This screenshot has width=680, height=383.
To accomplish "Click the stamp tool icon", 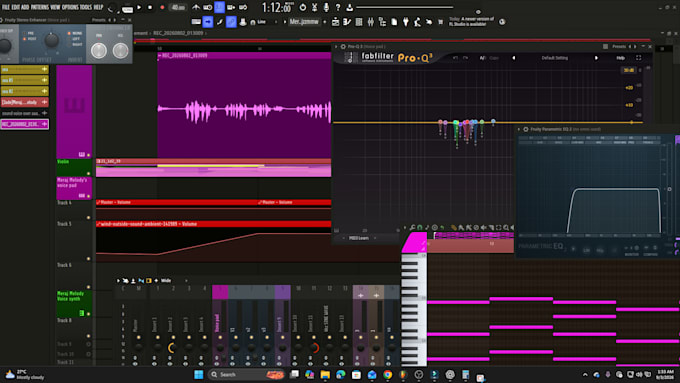I will coord(243,22).
